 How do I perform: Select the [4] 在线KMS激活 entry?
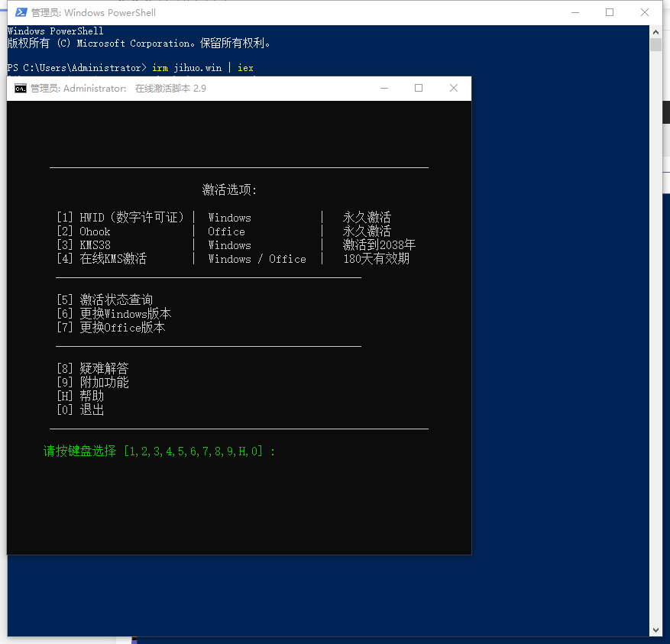coord(102,259)
